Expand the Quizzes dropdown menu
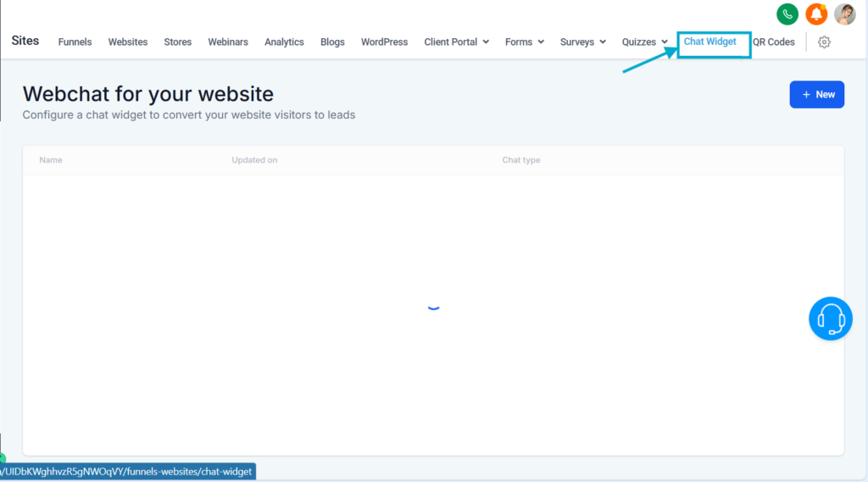Screen dimensions: 868x482 click(644, 42)
